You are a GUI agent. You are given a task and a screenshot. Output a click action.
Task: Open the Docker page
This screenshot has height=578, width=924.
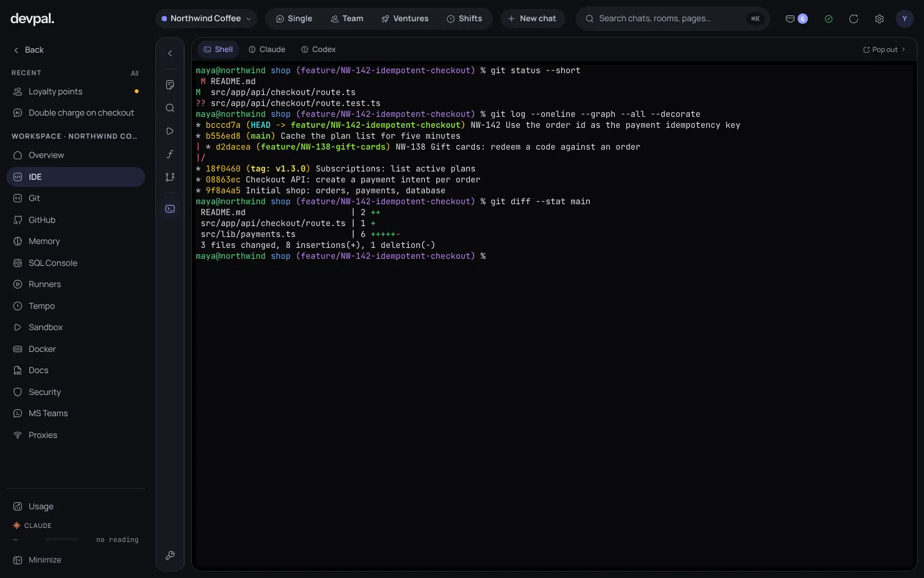pyautogui.click(x=76, y=349)
